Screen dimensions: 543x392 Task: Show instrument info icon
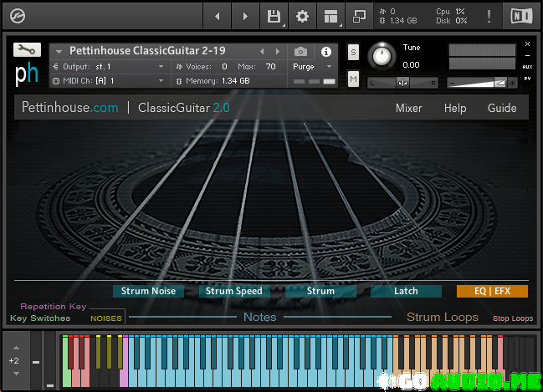tap(326, 51)
